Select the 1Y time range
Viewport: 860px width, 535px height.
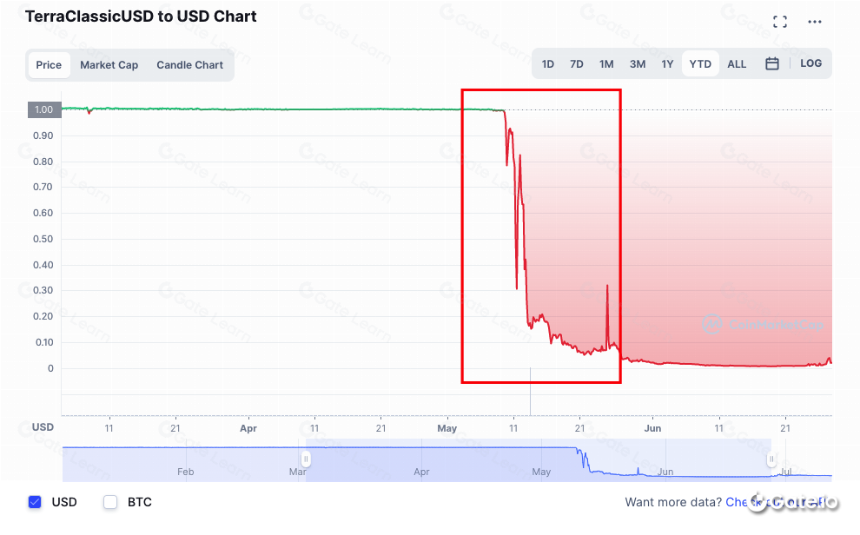(x=667, y=64)
